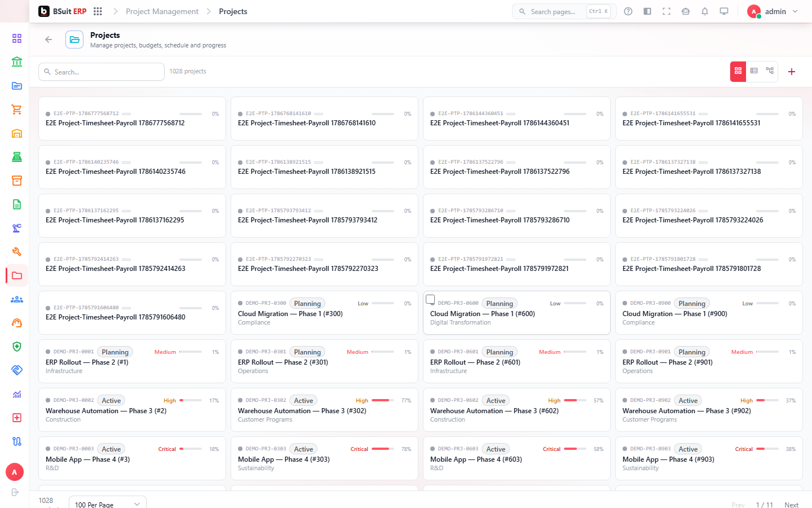Click the blue handshake sidebar icon
Viewport: 812px width, 508px height.
pyautogui.click(x=17, y=370)
